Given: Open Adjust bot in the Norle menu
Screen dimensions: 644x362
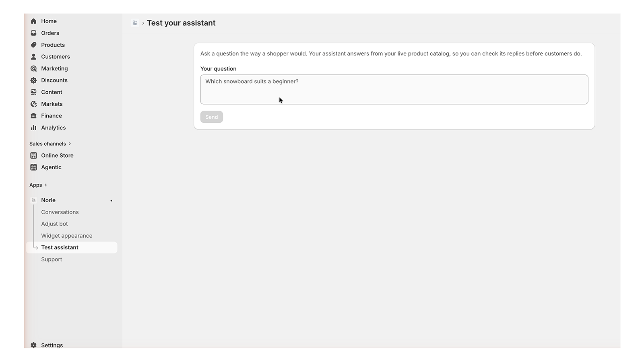Looking at the screenshot, I should click(x=54, y=224).
